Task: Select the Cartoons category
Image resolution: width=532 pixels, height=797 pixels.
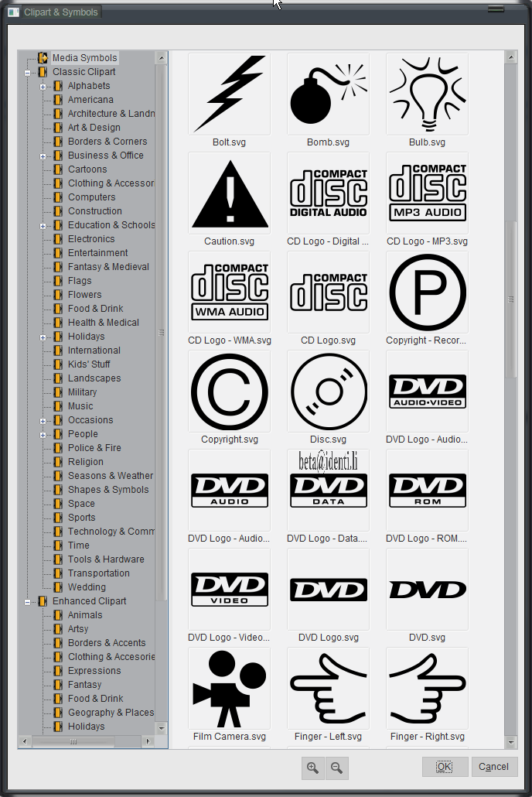Action: coord(87,169)
